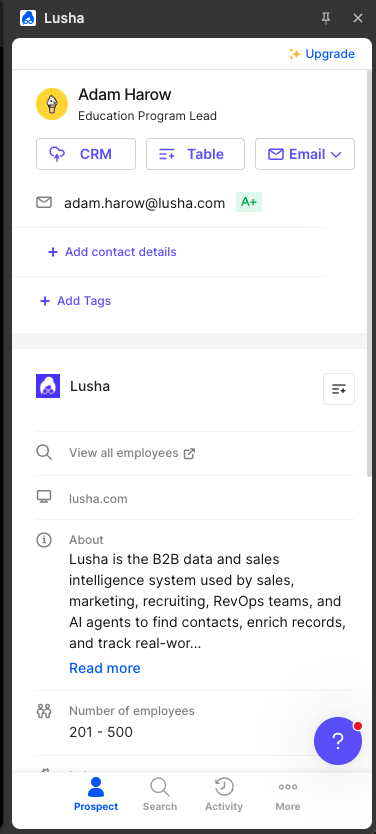This screenshot has width=376, height=834.
Task: Click the Lusha logo in title bar
Action: pos(28,19)
